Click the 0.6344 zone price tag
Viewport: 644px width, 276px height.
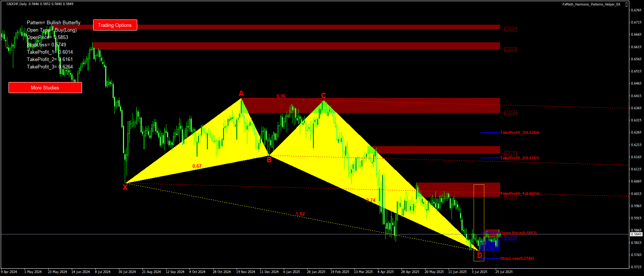tap(510, 113)
